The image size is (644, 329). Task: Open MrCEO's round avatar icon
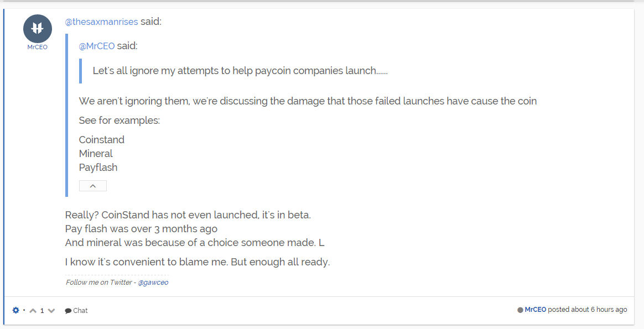(38, 29)
